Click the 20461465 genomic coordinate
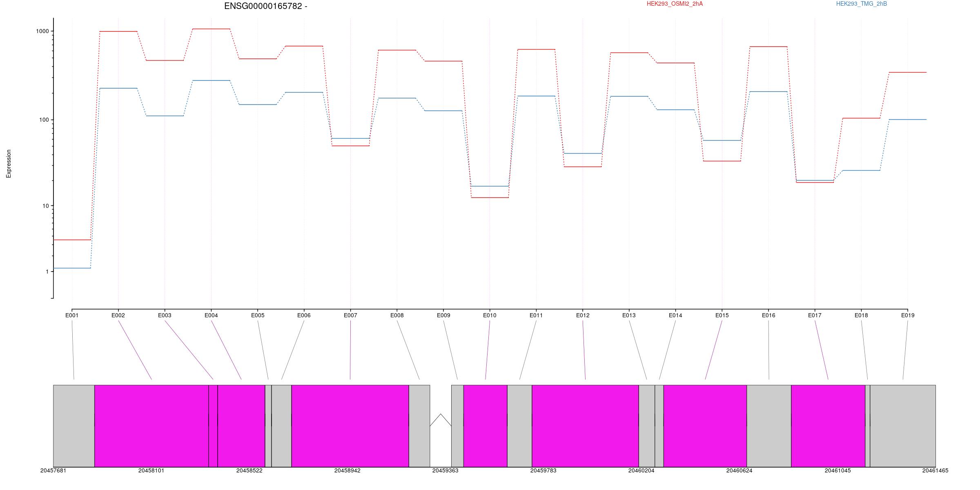This screenshot has width=980, height=490. tap(935, 471)
